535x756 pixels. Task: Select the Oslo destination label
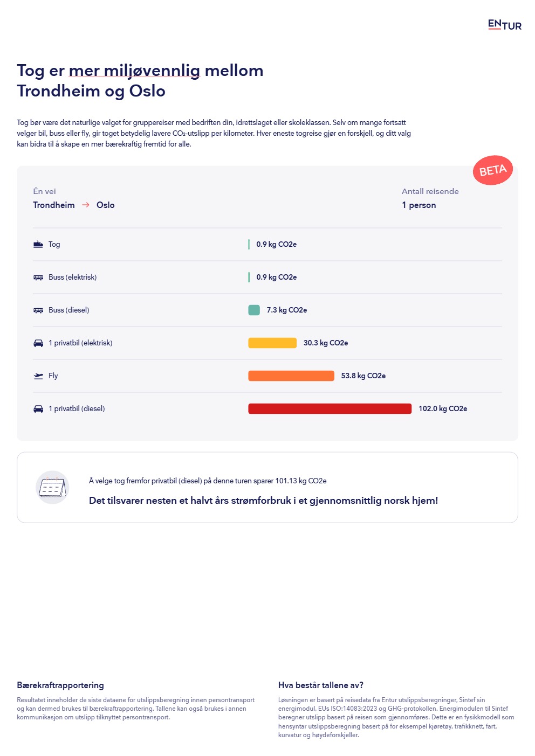[106, 205]
